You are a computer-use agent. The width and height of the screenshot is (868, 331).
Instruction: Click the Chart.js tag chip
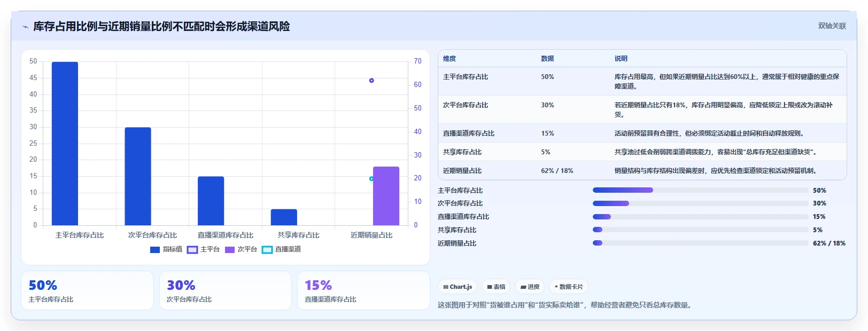click(x=458, y=287)
